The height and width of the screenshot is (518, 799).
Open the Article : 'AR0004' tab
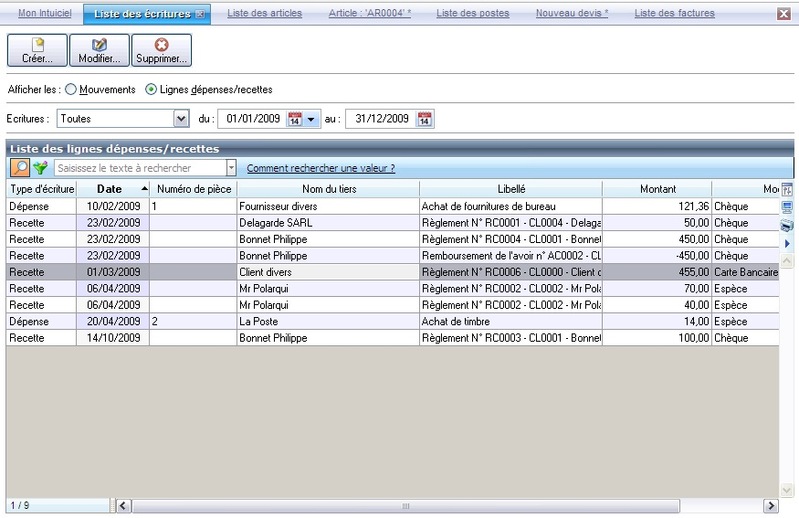click(x=369, y=13)
